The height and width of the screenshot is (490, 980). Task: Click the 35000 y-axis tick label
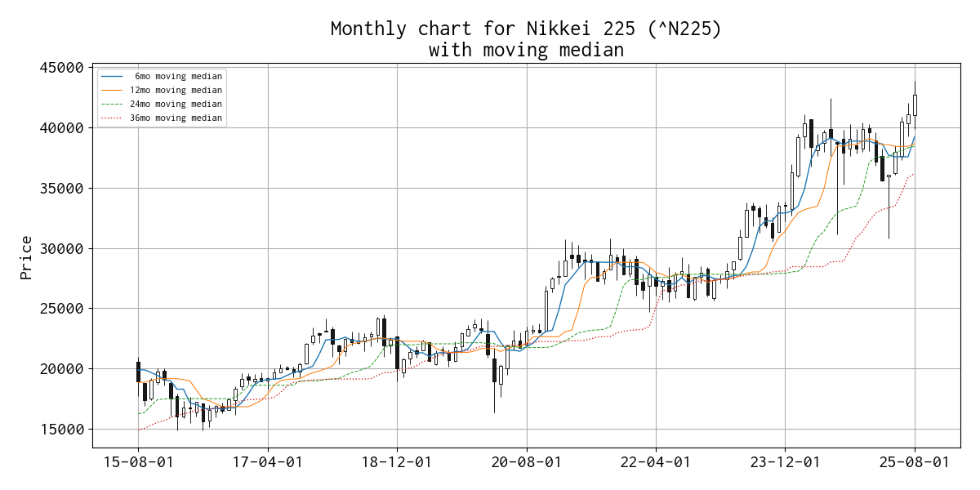[62, 188]
